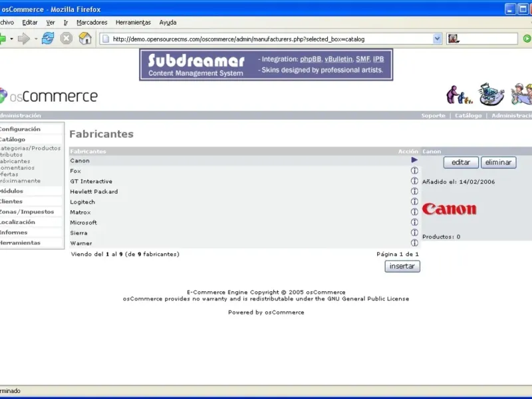Select the Warner manufacturer row
This screenshot has height=399, width=532.
coord(245,243)
